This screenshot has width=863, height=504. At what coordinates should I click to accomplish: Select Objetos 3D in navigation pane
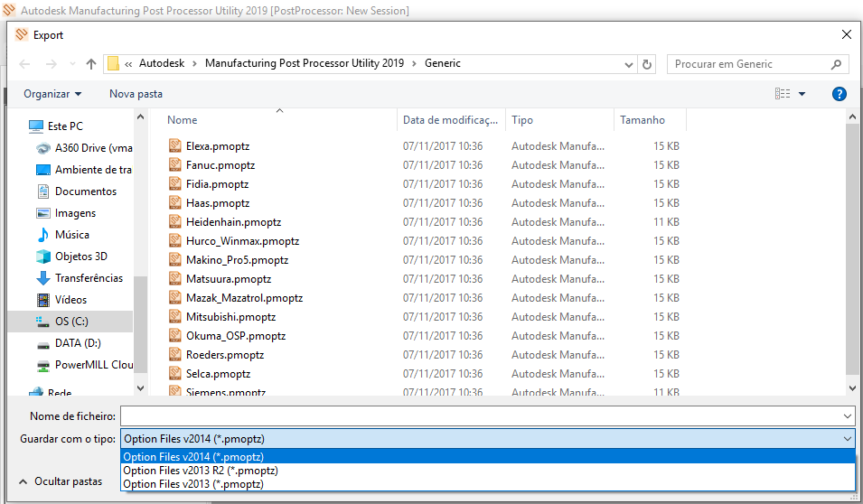(x=71, y=257)
